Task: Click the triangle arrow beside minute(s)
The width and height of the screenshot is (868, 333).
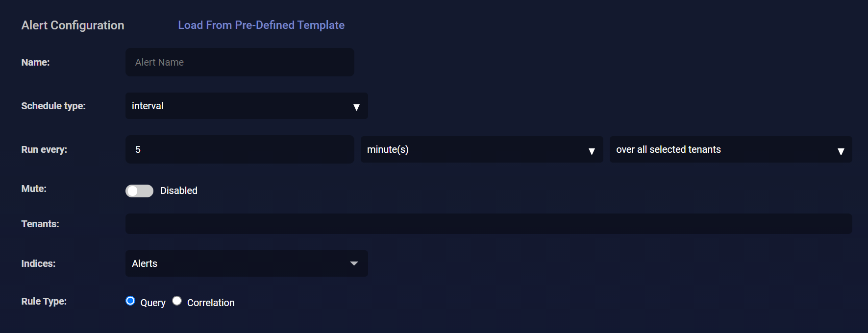Action: 592,151
